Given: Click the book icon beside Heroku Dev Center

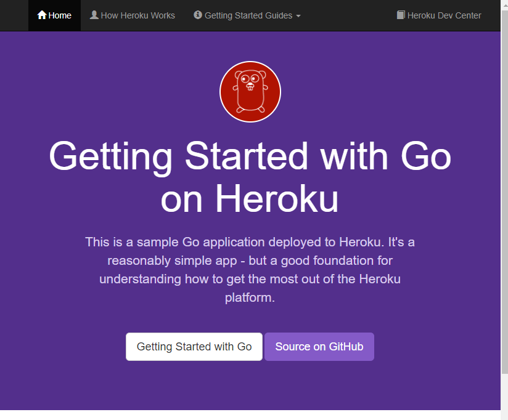Looking at the screenshot, I should point(401,15).
